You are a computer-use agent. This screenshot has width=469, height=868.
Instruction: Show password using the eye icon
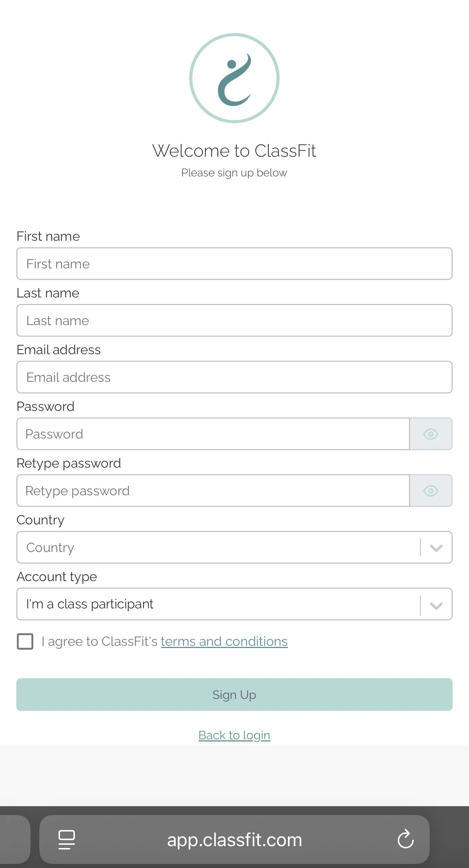point(431,434)
